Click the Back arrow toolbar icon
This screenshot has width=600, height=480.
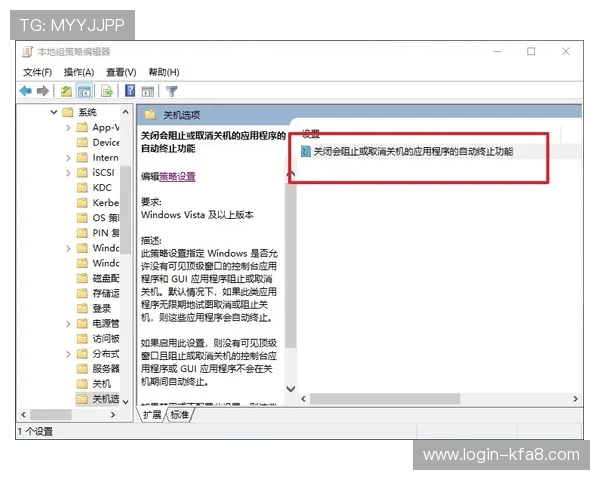pyautogui.click(x=26, y=91)
